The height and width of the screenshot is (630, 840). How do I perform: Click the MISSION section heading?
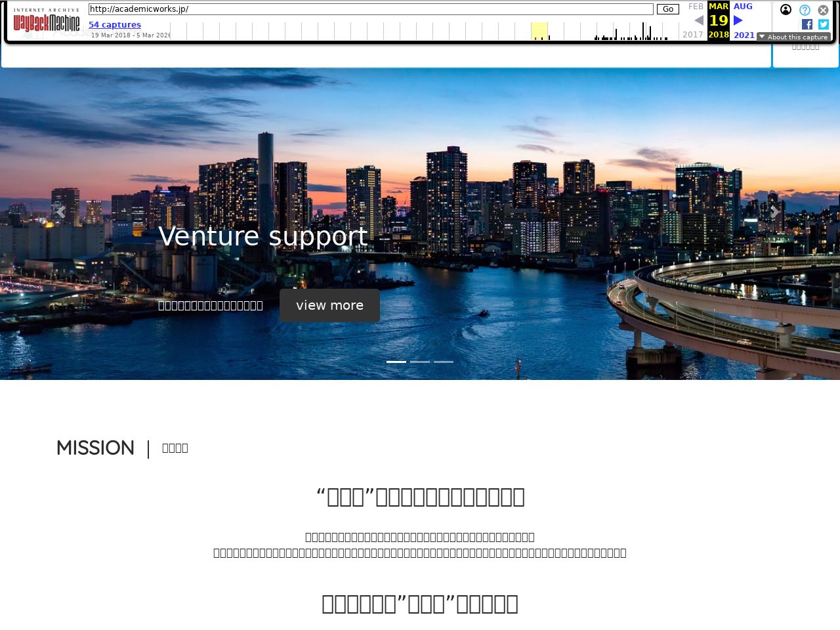[95, 448]
